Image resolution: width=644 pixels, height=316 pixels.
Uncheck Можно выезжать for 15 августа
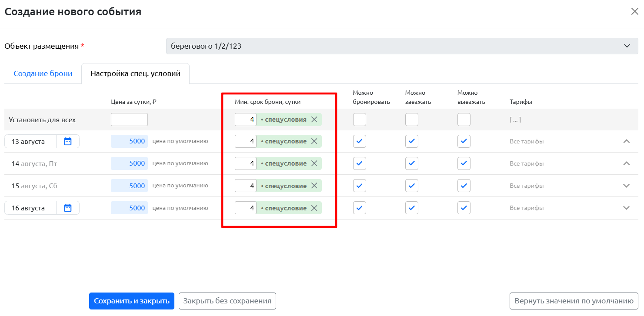pyautogui.click(x=464, y=186)
